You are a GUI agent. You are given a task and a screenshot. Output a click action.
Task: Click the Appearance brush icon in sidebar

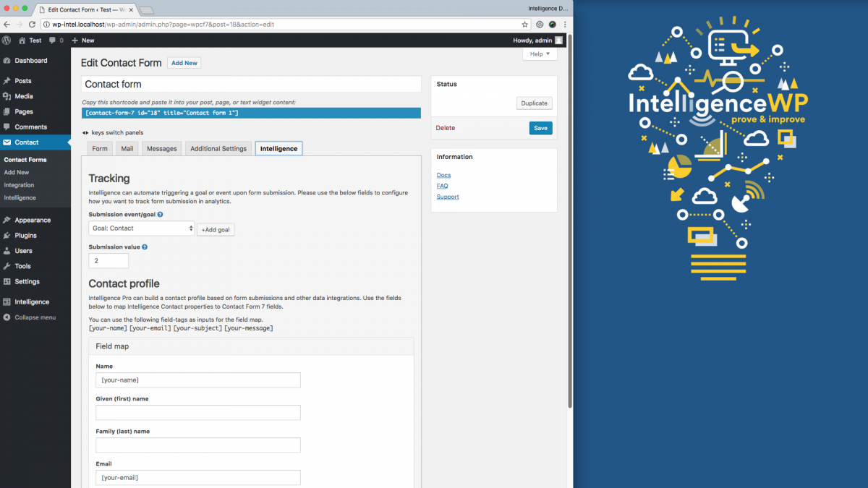pos(7,221)
